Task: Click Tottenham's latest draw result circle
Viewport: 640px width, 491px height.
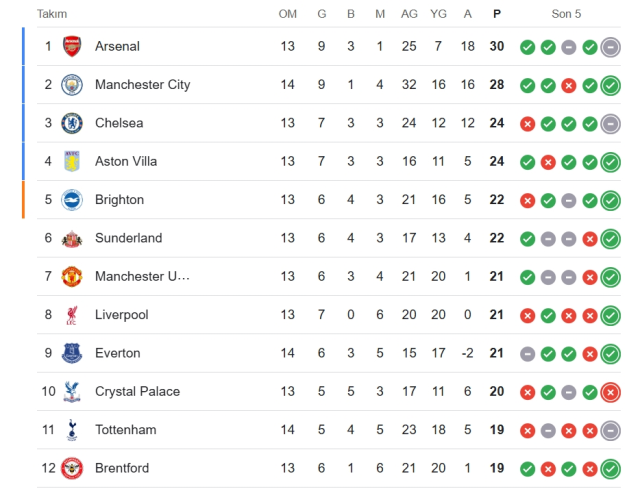Action: click(x=611, y=430)
